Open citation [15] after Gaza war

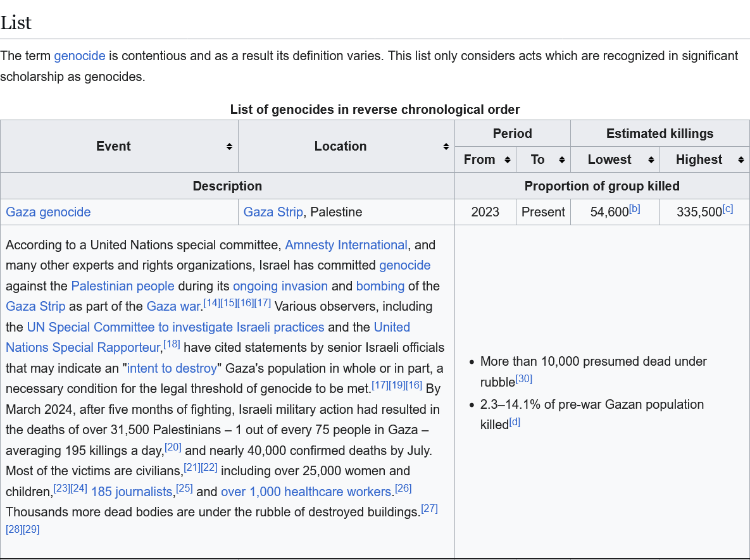pos(228,302)
